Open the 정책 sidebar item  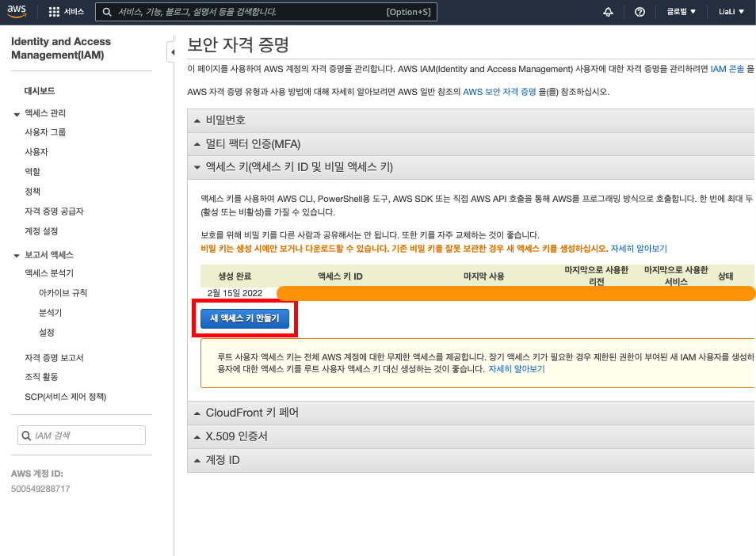32,192
